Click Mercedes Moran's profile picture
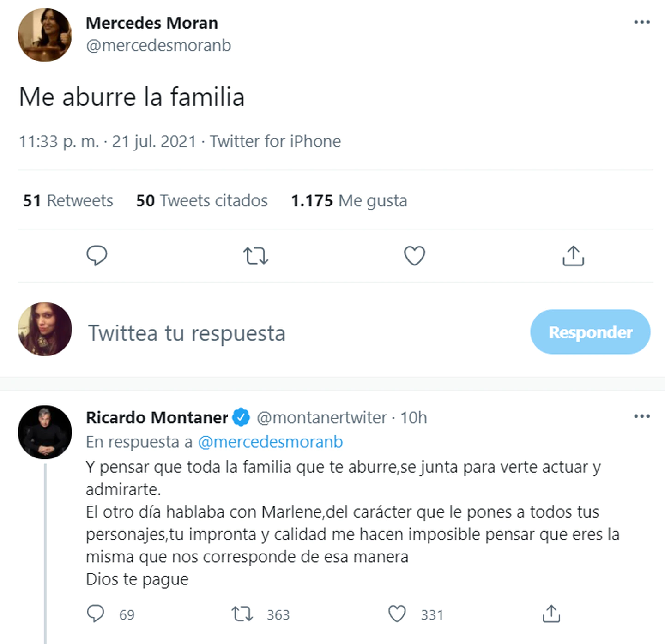This screenshot has height=644, width=665. [x=45, y=35]
